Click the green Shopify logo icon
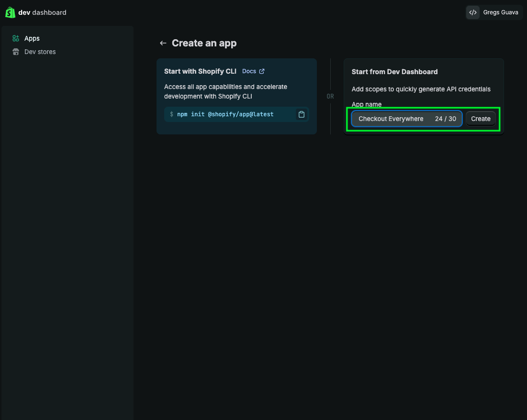Viewport: 527px width, 420px height. click(10, 12)
